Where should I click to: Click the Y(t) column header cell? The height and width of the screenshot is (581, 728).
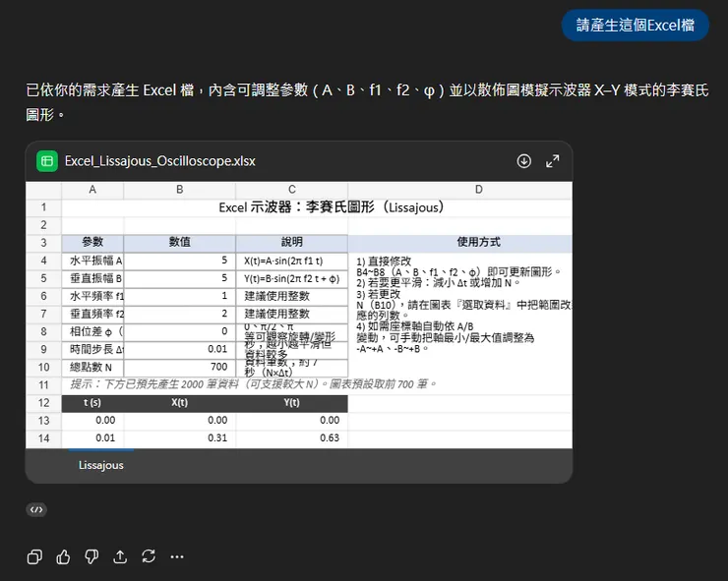click(x=291, y=403)
